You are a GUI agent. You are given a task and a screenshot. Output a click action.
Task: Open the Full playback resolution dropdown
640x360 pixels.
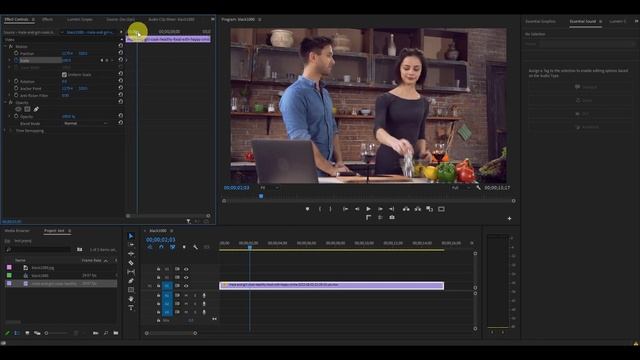[461, 188]
